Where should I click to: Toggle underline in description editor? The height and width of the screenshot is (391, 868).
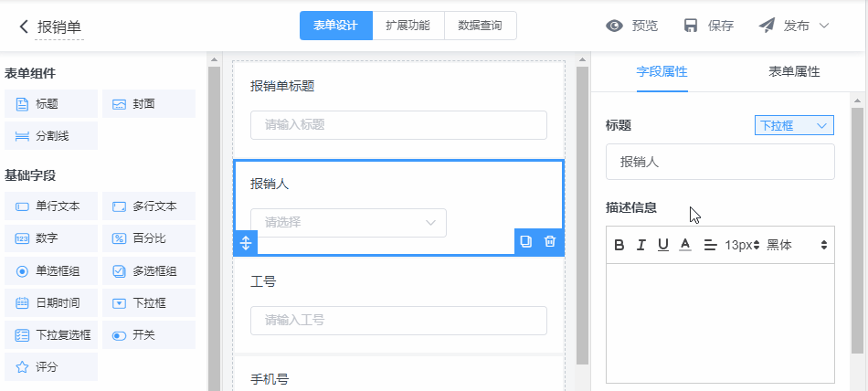[x=663, y=246]
